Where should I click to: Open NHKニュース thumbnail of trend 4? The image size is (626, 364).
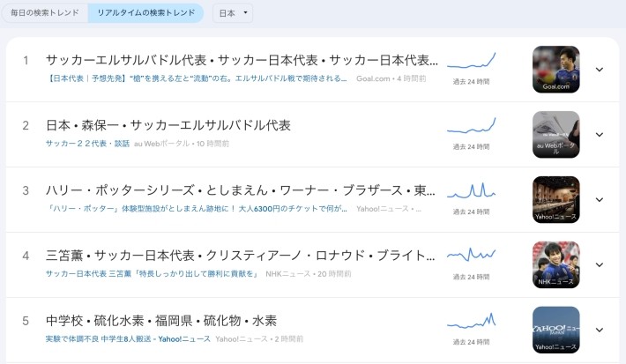pyautogui.click(x=556, y=264)
